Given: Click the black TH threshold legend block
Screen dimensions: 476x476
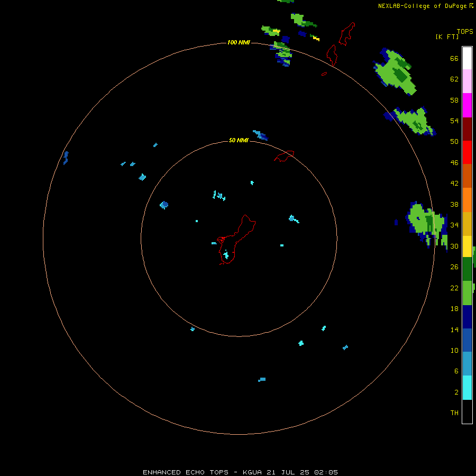Looking at the screenshot, I should 467,411.
